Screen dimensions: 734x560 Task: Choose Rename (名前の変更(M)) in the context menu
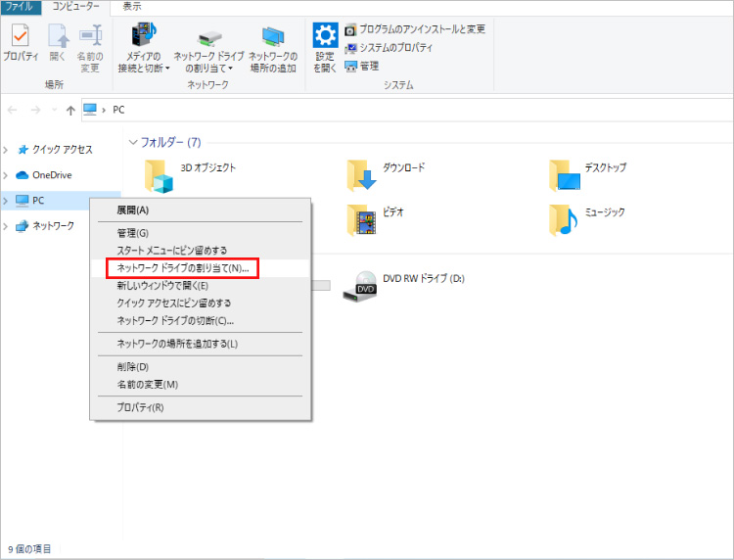click(201, 385)
